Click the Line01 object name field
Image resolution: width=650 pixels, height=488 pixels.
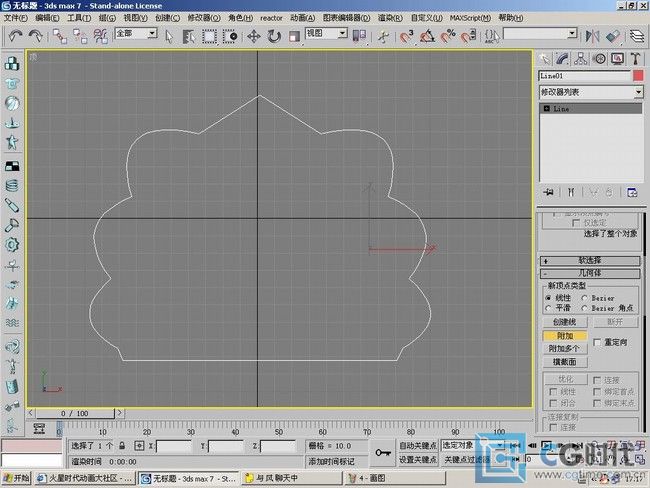click(x=585, y=76)
